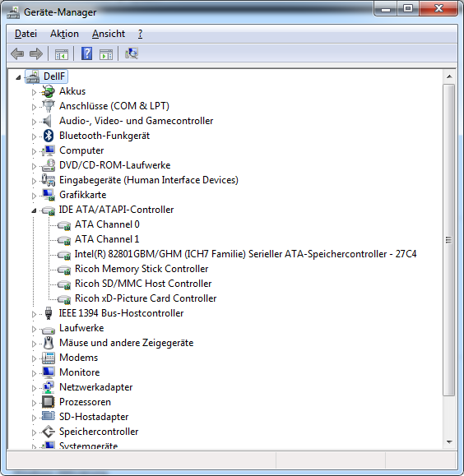Open the Aktion menu
This screenshot has height=476, width=464.
64,34
